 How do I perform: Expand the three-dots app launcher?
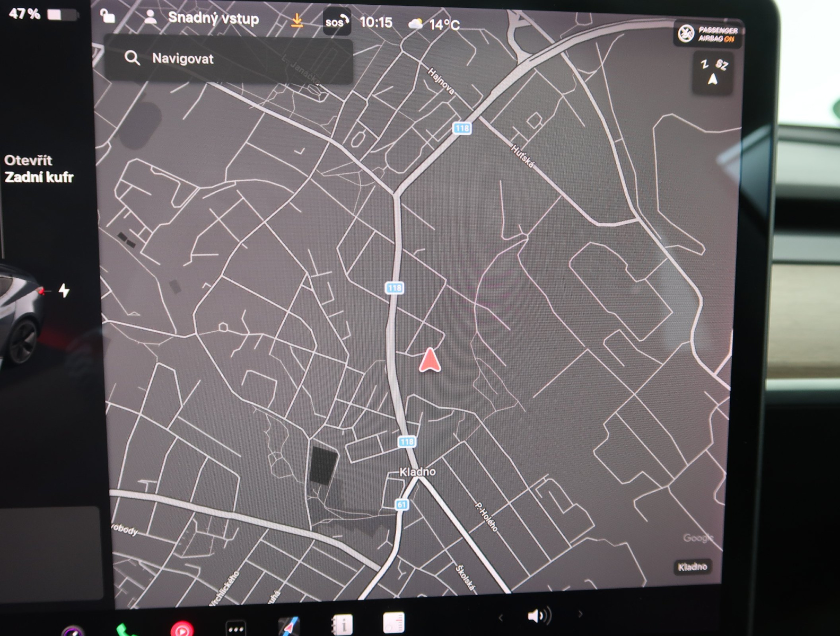click(x=236, y=629)
